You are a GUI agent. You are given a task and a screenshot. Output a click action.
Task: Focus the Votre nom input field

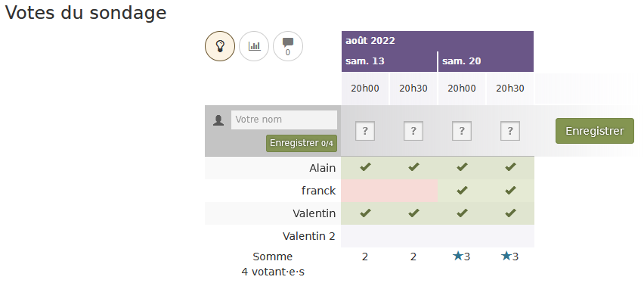click(x=284, y=120)
